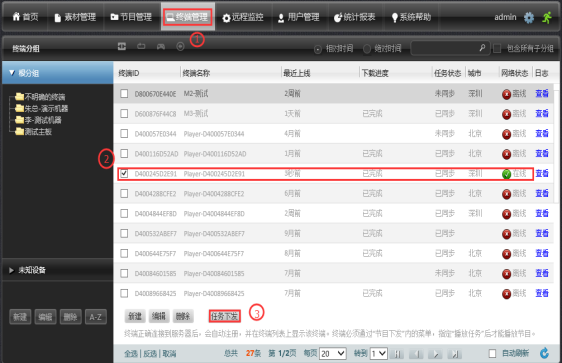Click the circular target icon in terminal toolbar
Screen dimensions: 562x363
180,47
